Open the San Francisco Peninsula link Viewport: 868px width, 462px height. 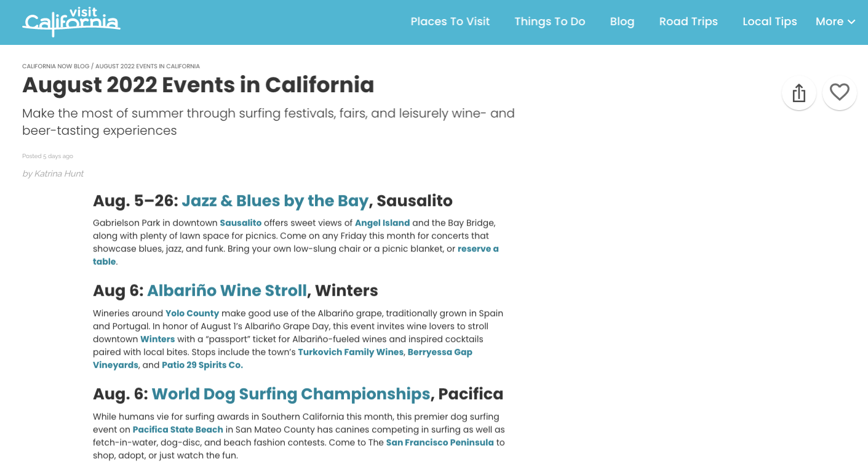click(x=440, y=442)
